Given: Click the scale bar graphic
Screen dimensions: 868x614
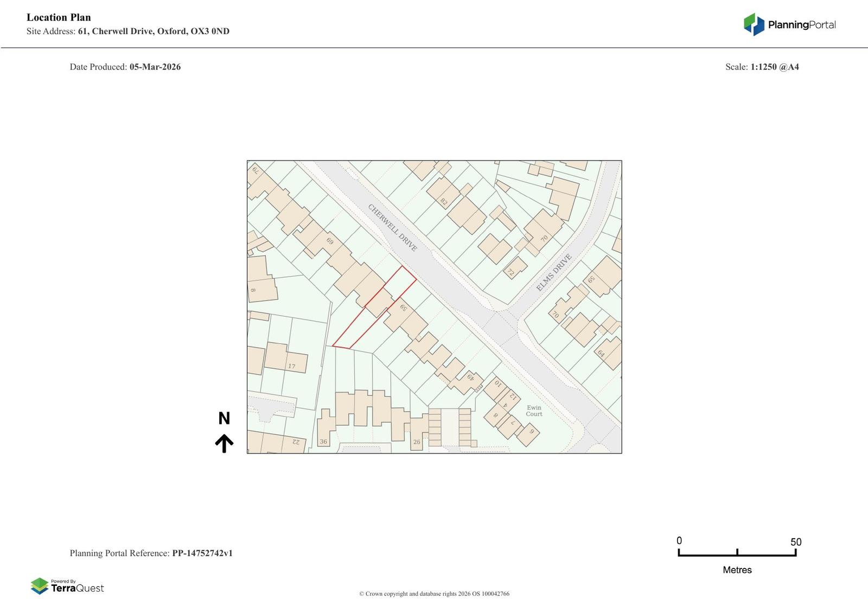Looking at the screenshot, I should 737,553.
